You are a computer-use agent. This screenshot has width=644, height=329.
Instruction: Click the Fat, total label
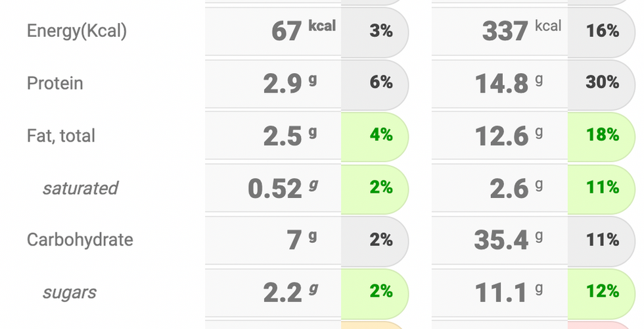pos(60,136)
